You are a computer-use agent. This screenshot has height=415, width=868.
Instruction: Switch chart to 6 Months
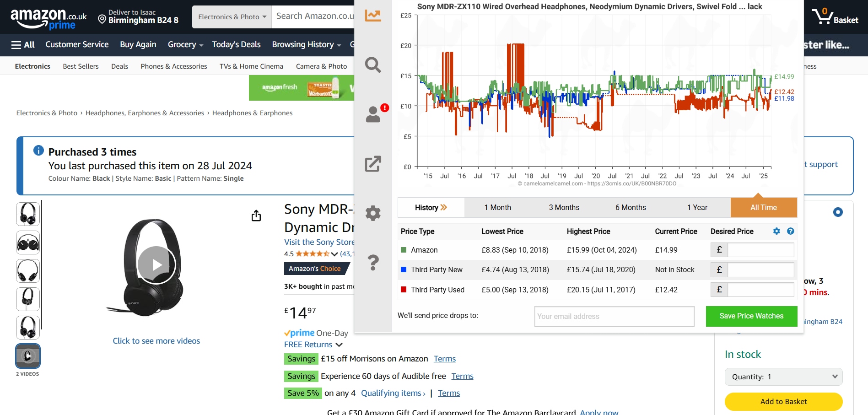[x=631, y=207]
